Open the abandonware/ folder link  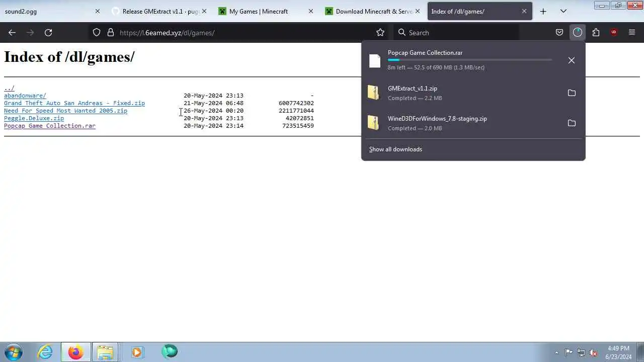25,96
